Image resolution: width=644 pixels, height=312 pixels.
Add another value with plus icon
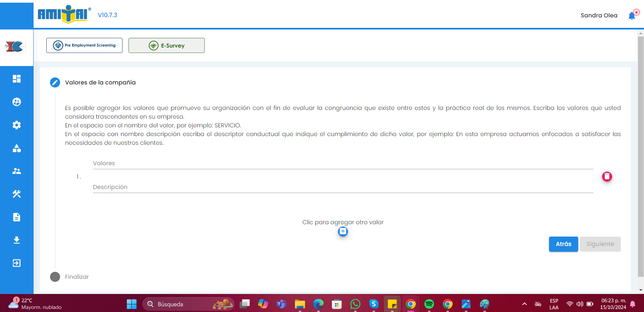[343, 232]
